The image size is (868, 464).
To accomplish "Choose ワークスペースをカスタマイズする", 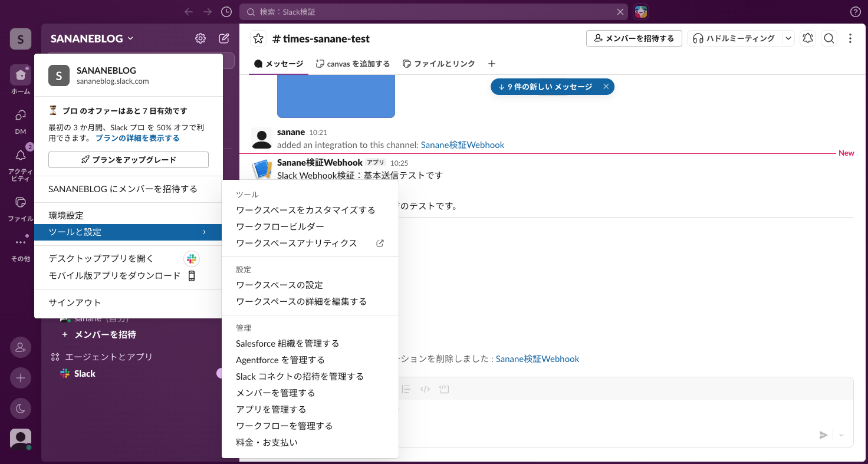I will pyautogui.click(x=310, y=210).
